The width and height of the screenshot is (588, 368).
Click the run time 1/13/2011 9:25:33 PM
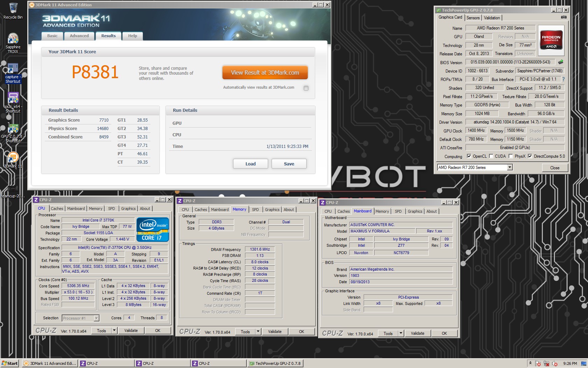point(287,146)
